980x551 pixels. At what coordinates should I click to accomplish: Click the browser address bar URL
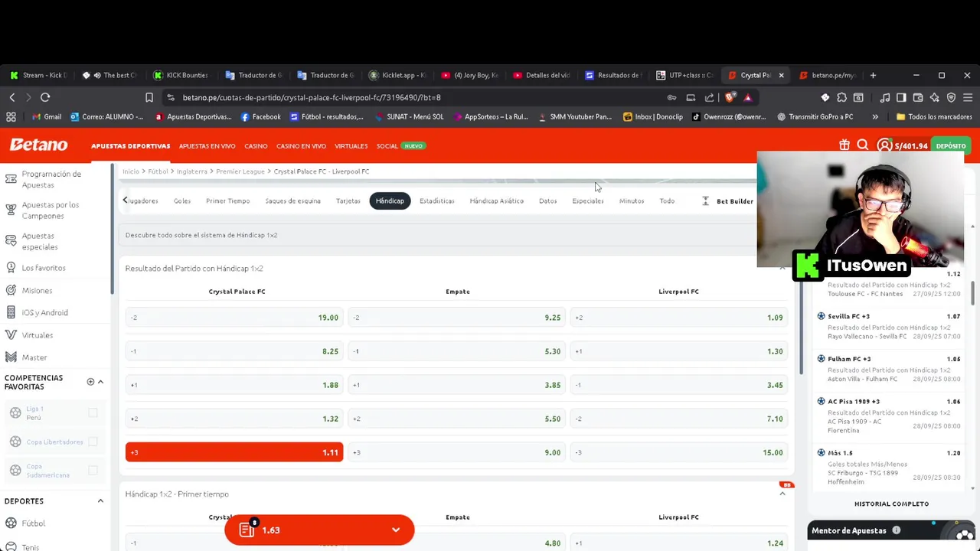[x=312, y=97]
